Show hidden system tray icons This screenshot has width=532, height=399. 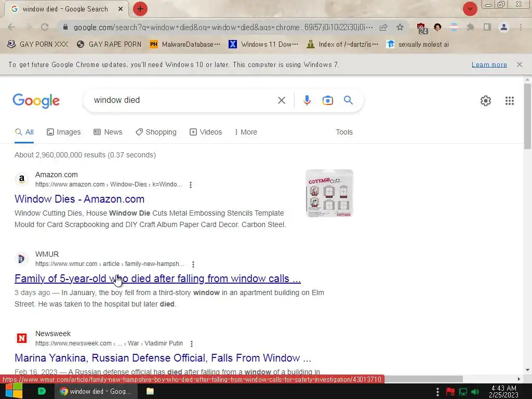point(437,392)
